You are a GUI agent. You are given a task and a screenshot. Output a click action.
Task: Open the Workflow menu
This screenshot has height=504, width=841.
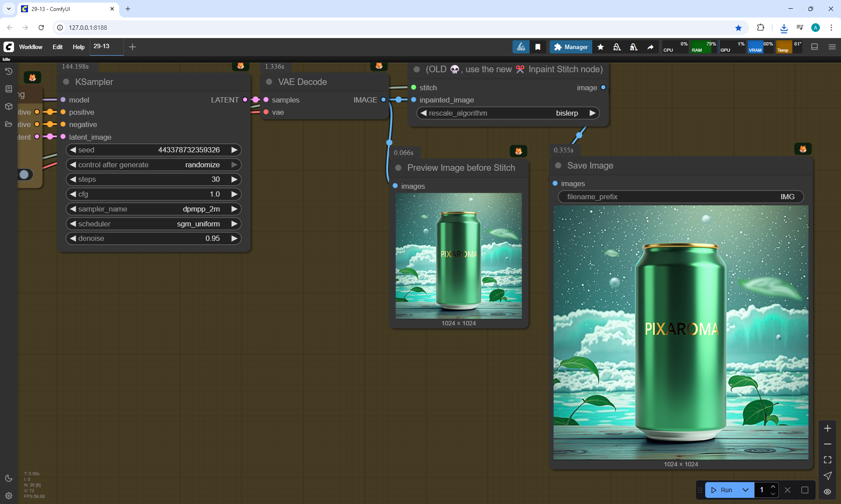(x=31, y=47)
